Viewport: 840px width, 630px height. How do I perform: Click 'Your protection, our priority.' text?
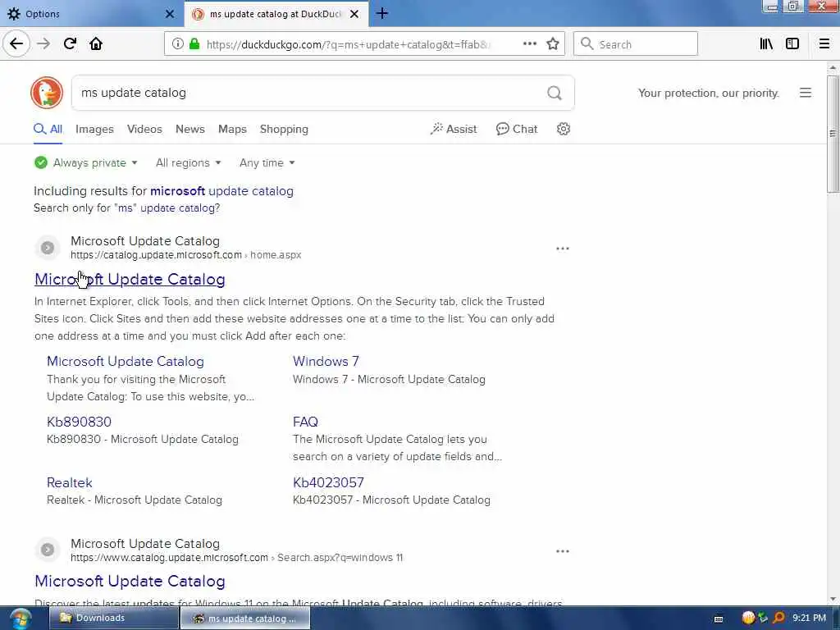708,94
